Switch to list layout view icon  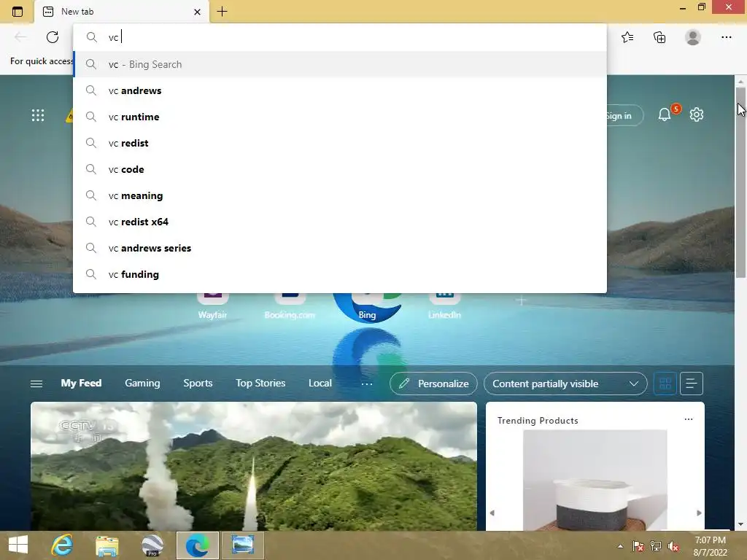[x=692, y=384]
